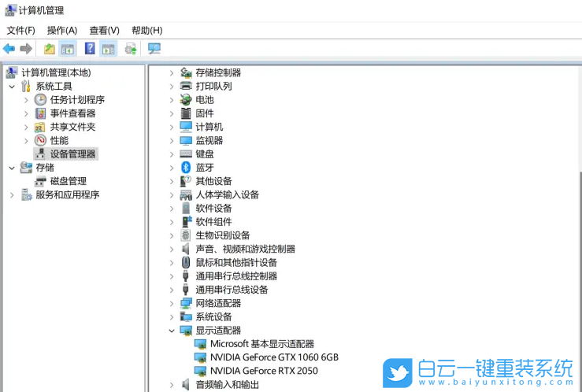Select 计算机管理(本地) root node

(x=56, y=72)
